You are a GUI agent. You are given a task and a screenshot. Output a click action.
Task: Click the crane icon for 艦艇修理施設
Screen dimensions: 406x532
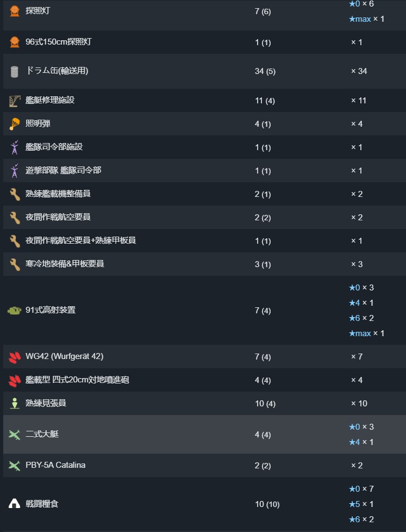tap(15, 101)
